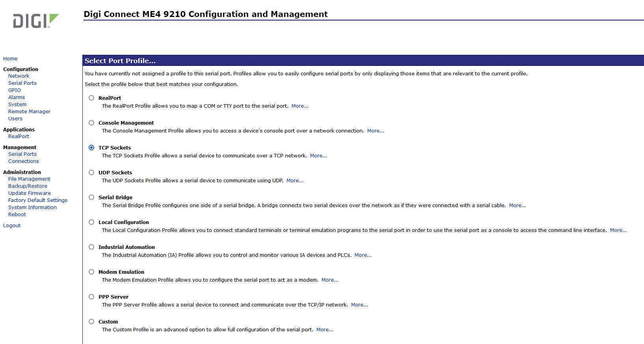Image resolution: width=644 pixels, height=344 pixels.
Task: Open More link for Local Configuration
Action: click(618, 230)
